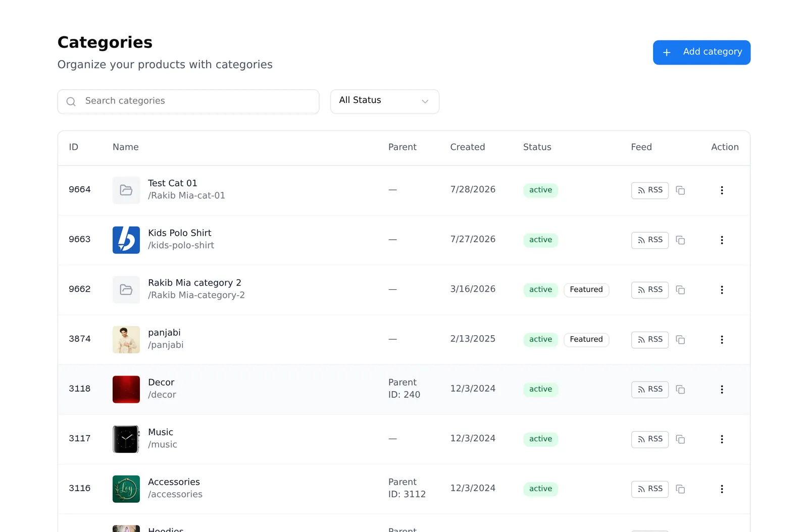The width and height of the screenshot is (808, 532).
Task: Click the Accessories category name
Action: coord(174,482)
